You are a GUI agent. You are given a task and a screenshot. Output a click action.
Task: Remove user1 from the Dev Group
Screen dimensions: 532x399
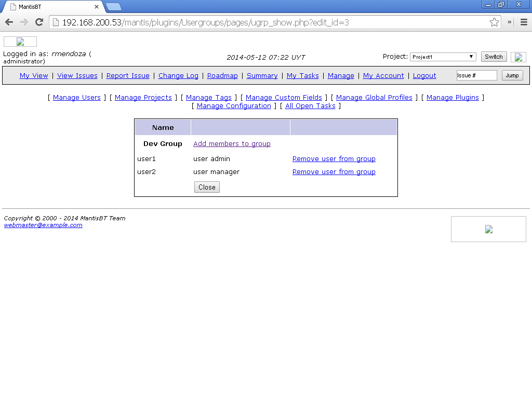(334, 159)
